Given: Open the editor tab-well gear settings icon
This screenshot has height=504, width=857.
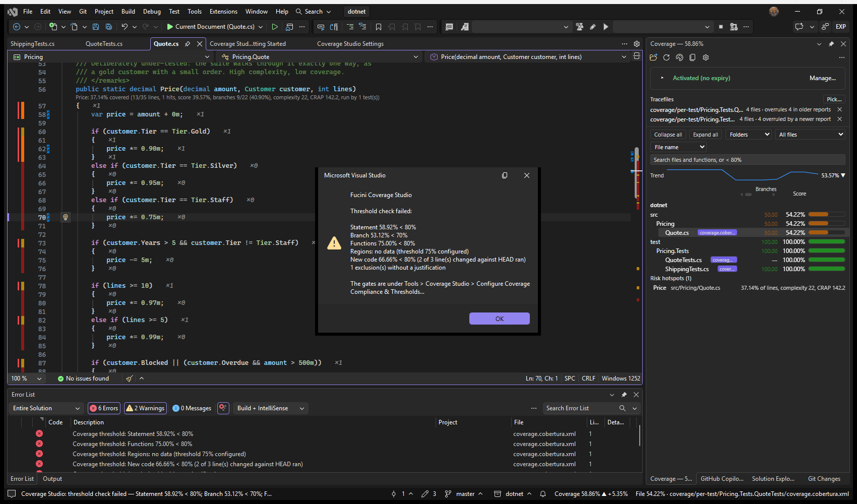Looking at the screenshot, I should (637, 44).
